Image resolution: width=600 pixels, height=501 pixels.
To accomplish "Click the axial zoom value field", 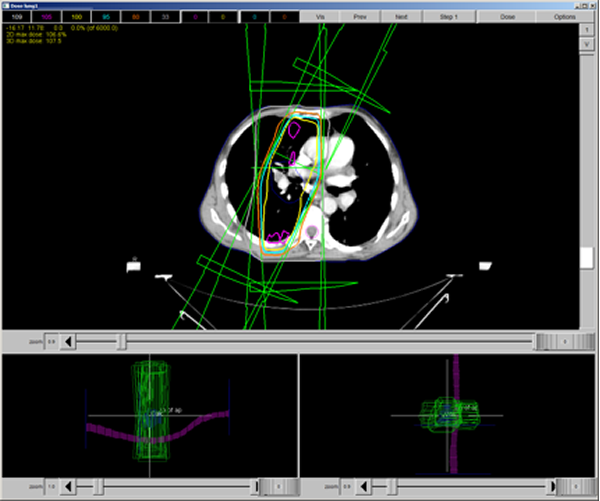I will [52, 341].
